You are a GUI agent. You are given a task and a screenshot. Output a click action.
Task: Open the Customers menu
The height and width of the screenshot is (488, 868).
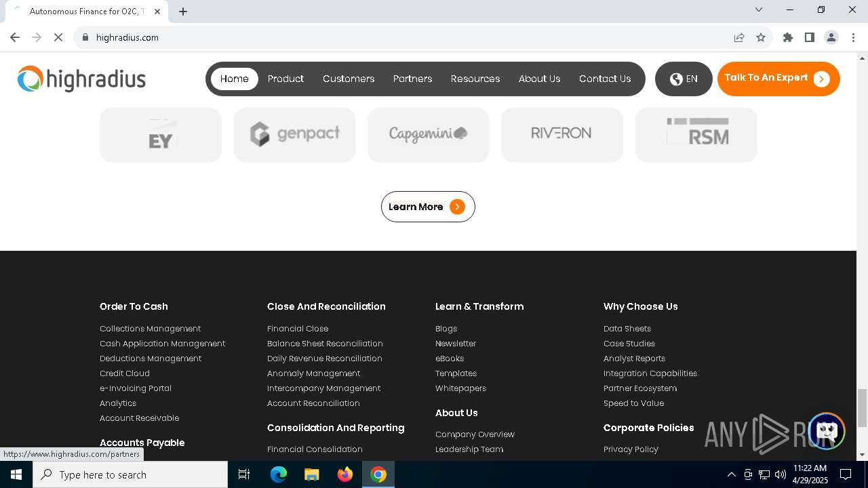(349, 79)
